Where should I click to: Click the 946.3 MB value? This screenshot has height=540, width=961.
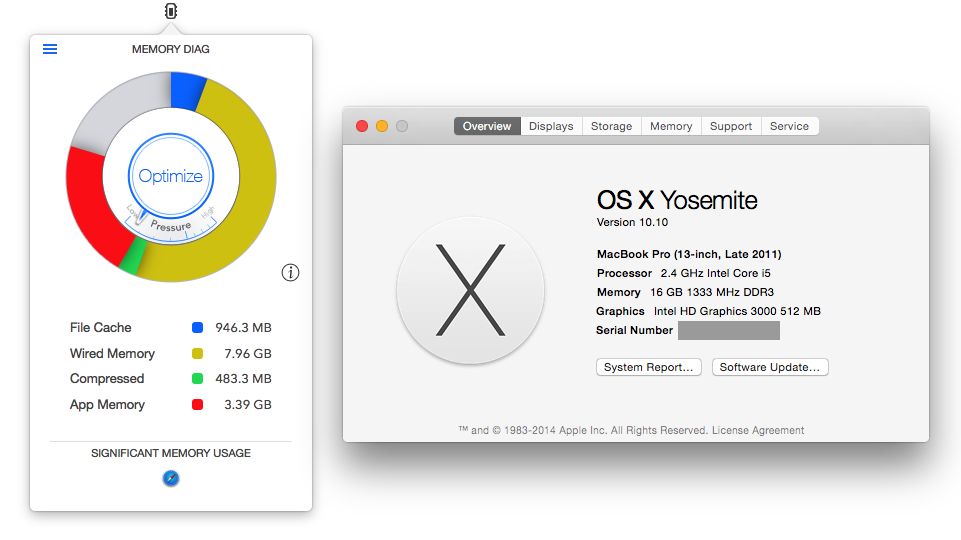243,328
